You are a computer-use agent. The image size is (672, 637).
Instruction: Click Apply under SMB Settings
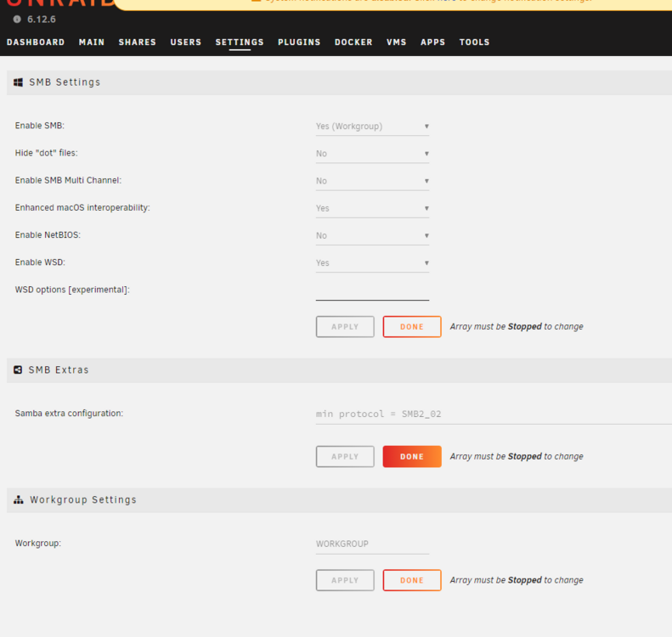pos(345,327)
